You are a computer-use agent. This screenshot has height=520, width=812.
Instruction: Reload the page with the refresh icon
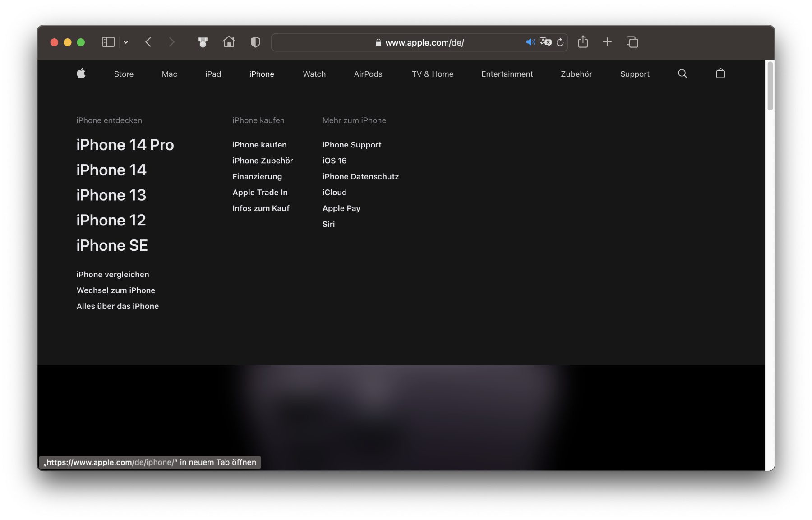point(560,42)
